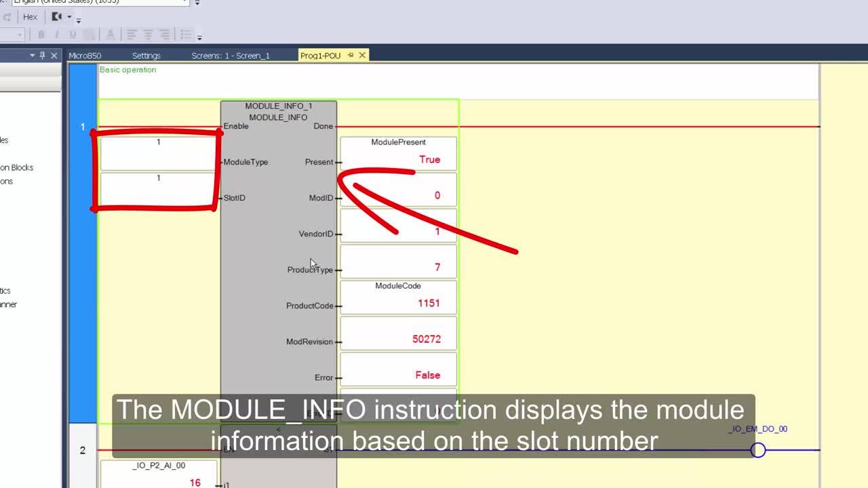Expand the formatting toolbar overflow options
Image resolution: width=868 pixels, height=488 pixels.
tap(199, 37)
